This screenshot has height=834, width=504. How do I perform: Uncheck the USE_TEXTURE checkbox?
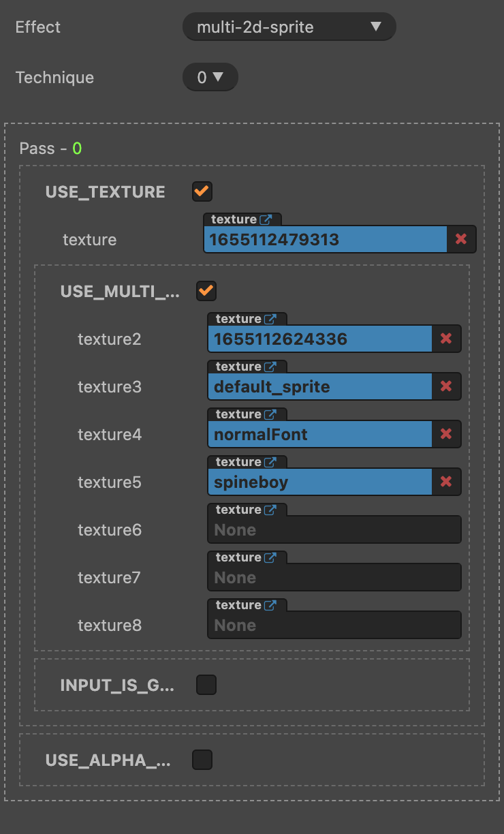pyautogui.click(x=202, y=191)
